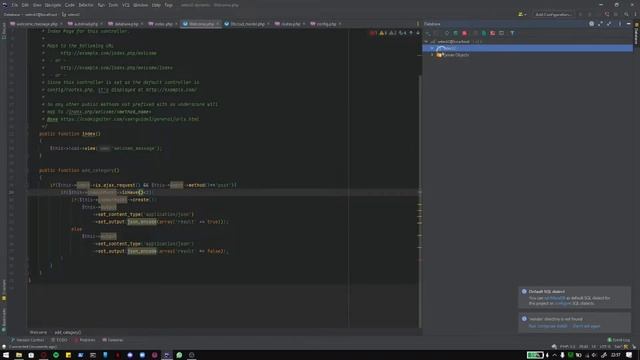
Task: Click the Add Configuration button
Action: point(553,14)
